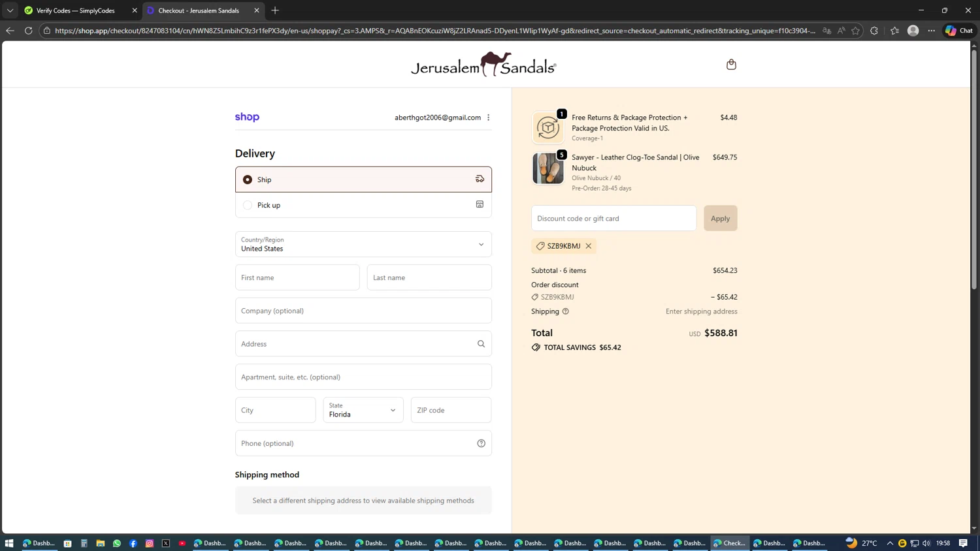Show hidden system tray icons chevron

click(x=890, y=543)
